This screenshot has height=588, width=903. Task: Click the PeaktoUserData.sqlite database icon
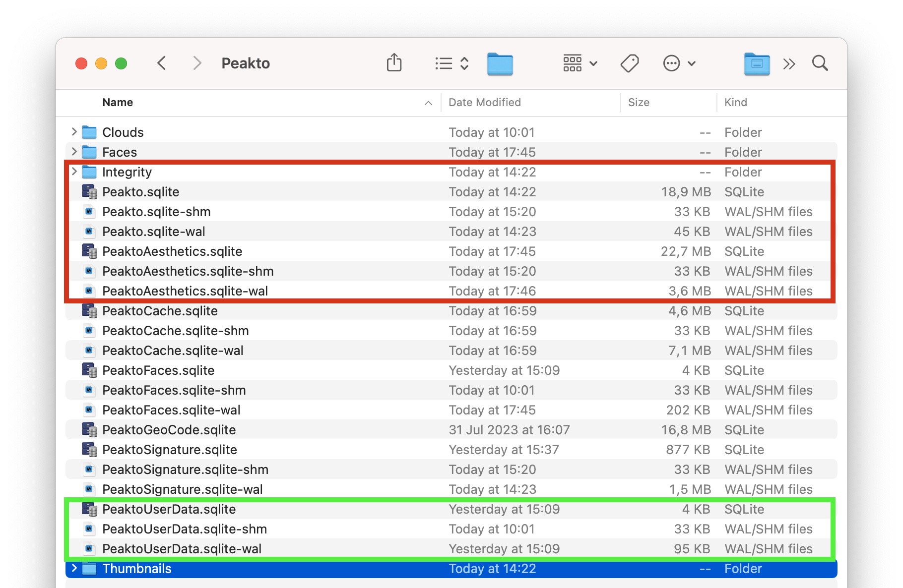tap(89, 509)
